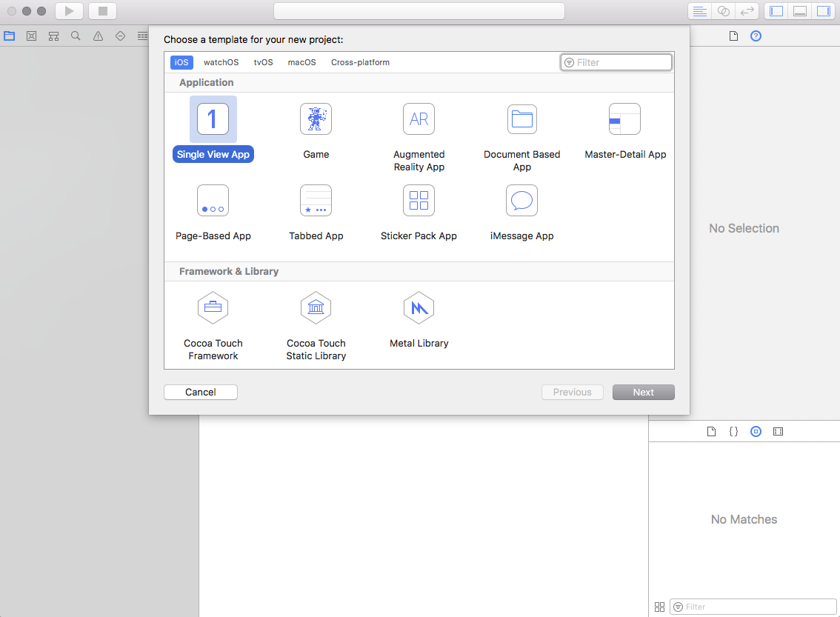Toggle library grid view icon

click(x=659, y=607)
